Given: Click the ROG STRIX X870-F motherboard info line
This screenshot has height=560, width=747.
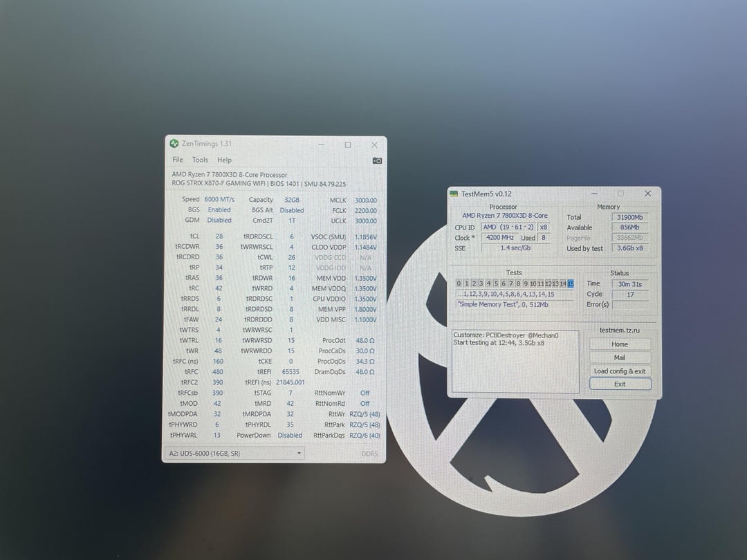Looking at the screenshot, I should 259,183.
